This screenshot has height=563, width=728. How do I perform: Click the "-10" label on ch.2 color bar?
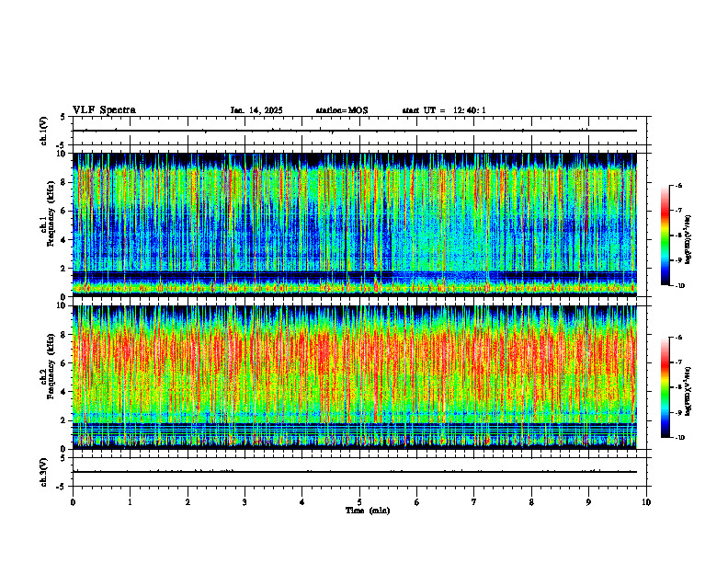[680, 437]
